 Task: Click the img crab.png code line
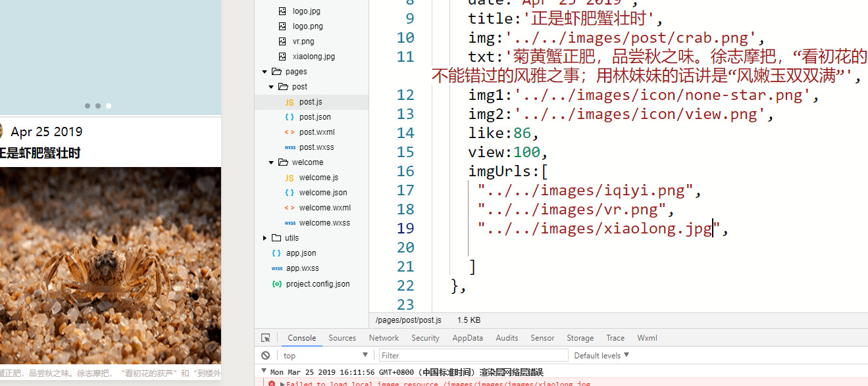point(617,38)
